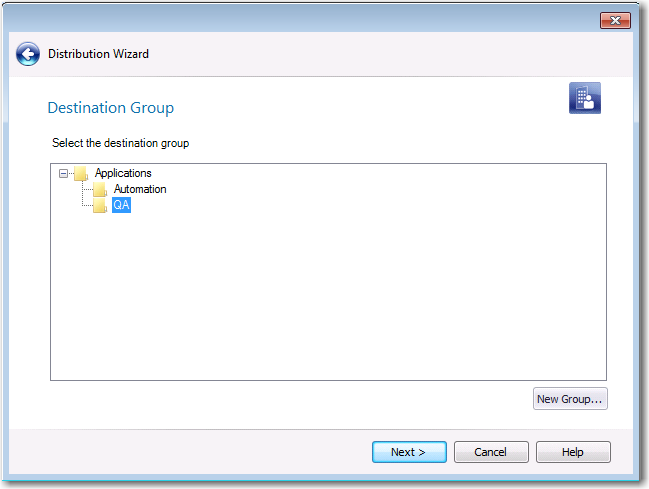
Task: Click the blue back arrow icon
Action: tap(28, 54)
